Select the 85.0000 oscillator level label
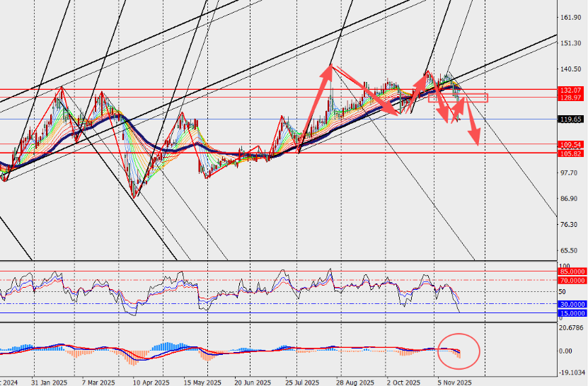This screenshot has width=588, height=386. tap(572, 271)
